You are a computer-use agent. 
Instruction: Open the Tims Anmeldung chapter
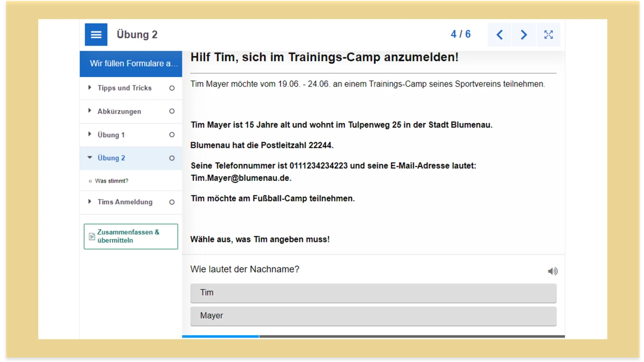125,202
